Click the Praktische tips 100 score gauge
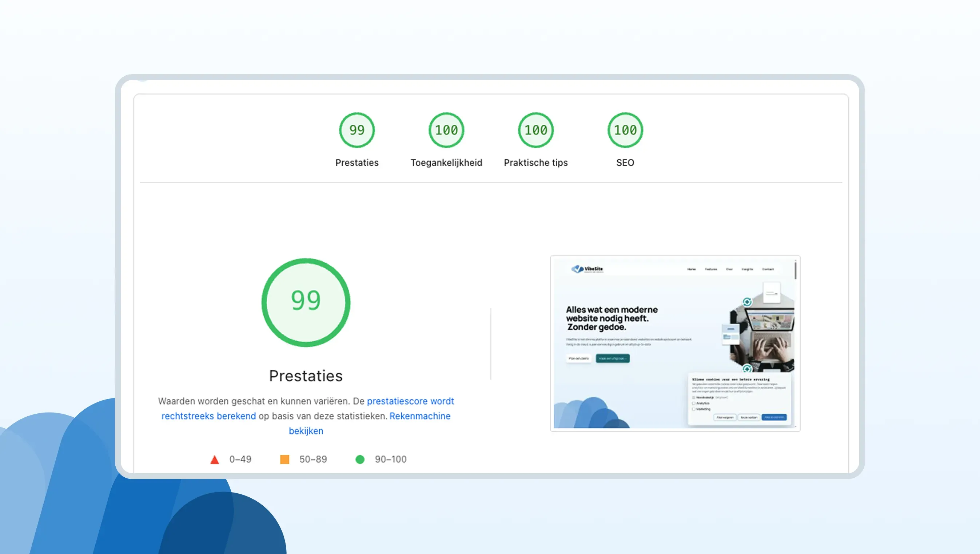Screen dimensions: 980x554 [x=536, y=130]
